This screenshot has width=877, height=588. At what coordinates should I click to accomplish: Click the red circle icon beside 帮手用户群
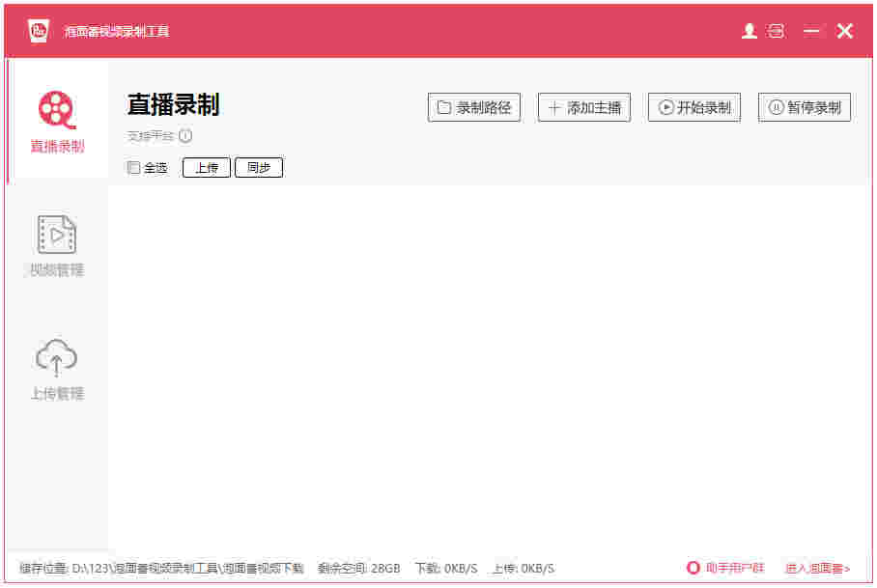point(694,568)
